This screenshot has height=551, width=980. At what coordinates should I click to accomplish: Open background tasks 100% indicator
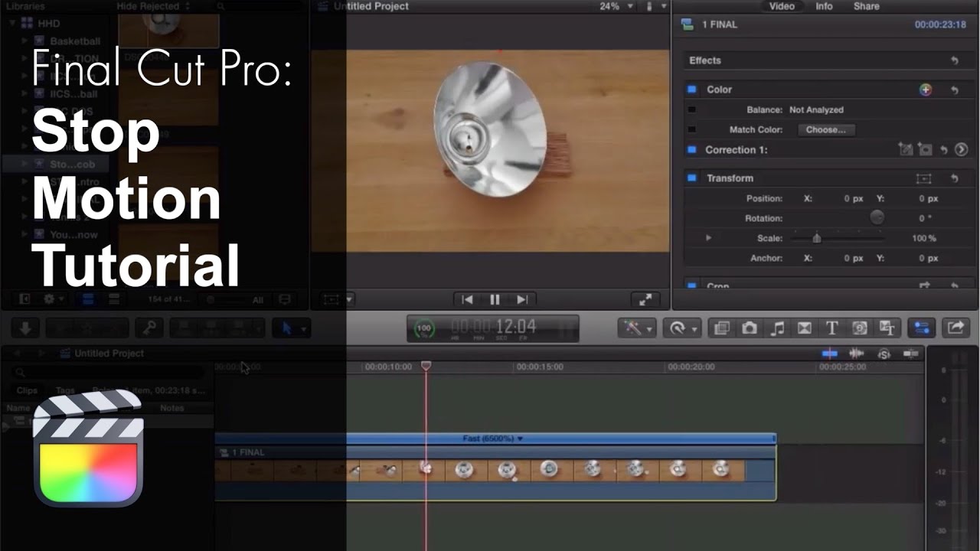coord(423,328)
